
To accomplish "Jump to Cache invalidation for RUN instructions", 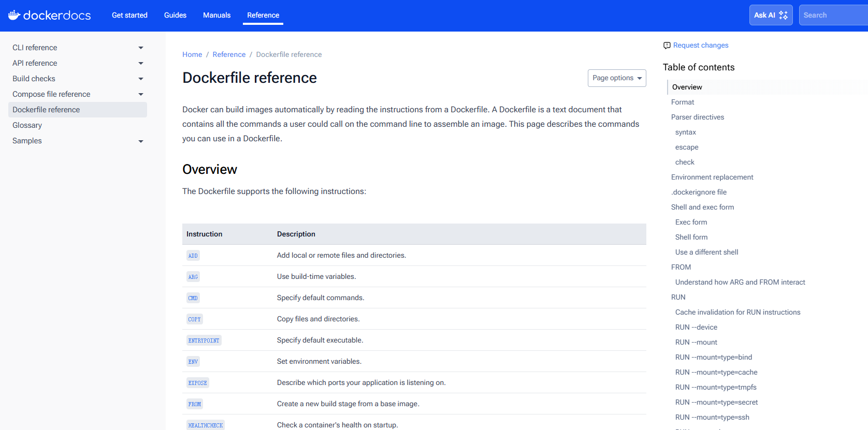I will [737, 312].
